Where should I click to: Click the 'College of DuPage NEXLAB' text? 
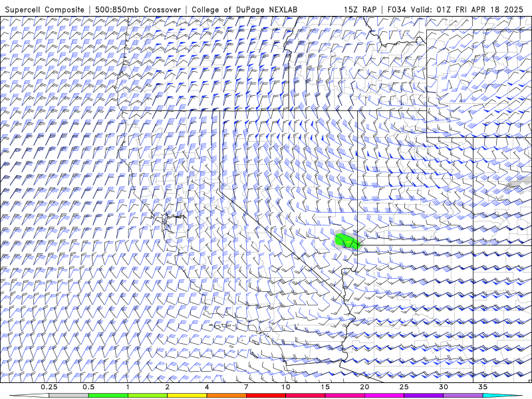tap(244, 9)
